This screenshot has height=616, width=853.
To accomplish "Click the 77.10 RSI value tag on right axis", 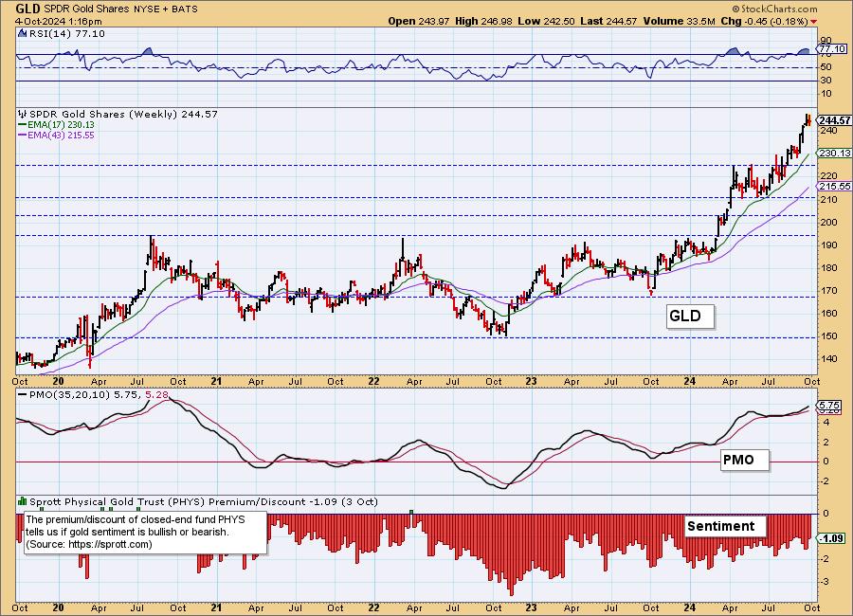I will click(x=833, y=49).
